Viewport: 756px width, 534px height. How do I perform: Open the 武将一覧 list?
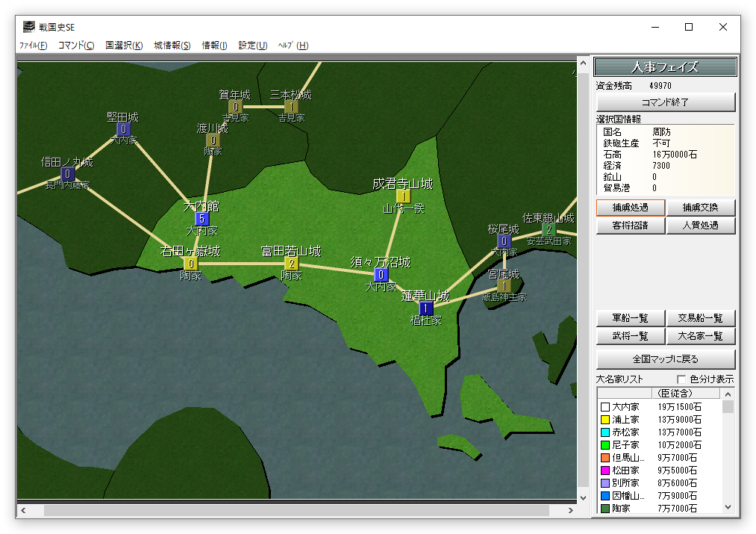[630, 337]
